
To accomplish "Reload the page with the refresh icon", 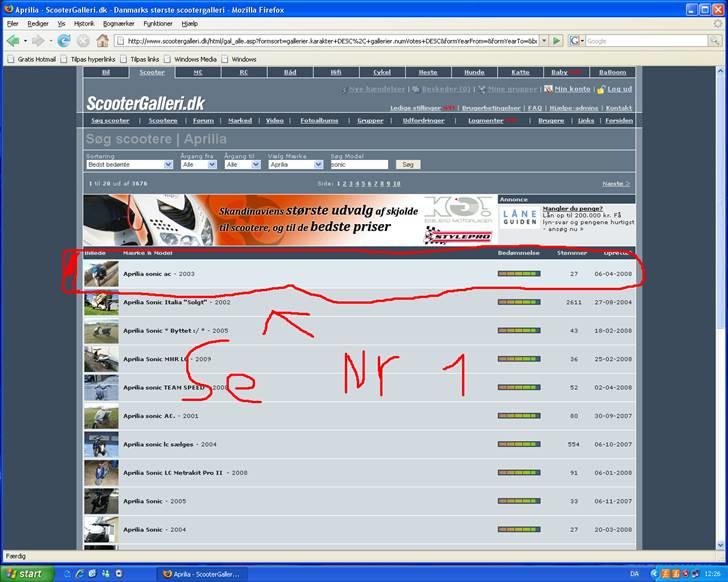I will click(x=64, y=41).
